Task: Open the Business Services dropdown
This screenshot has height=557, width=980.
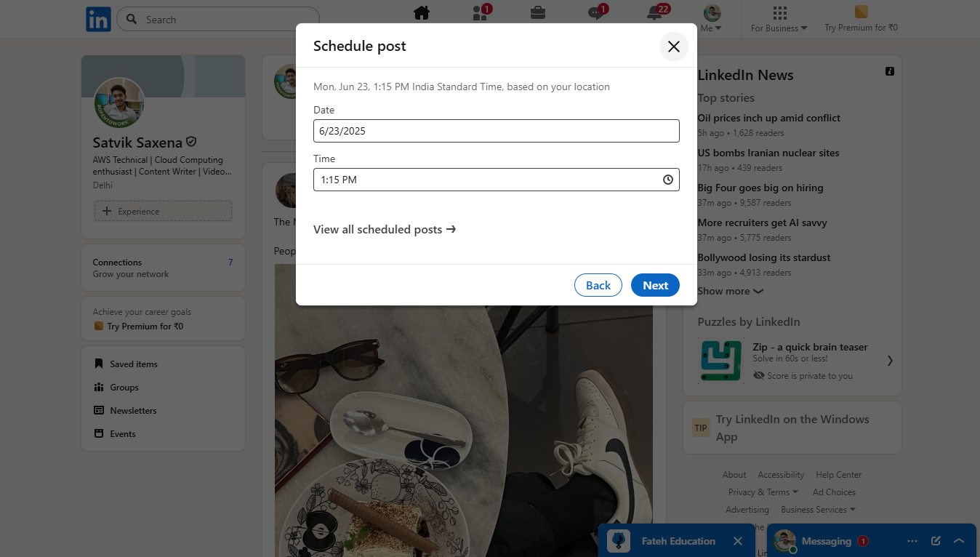Action: pyautogui.click(x=818, y=509)
